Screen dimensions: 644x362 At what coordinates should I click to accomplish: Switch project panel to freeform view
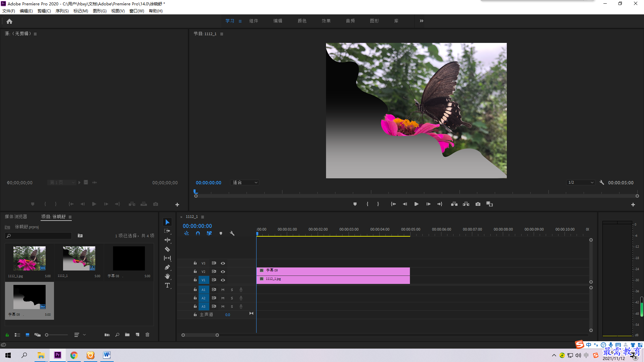click(38, 335)
